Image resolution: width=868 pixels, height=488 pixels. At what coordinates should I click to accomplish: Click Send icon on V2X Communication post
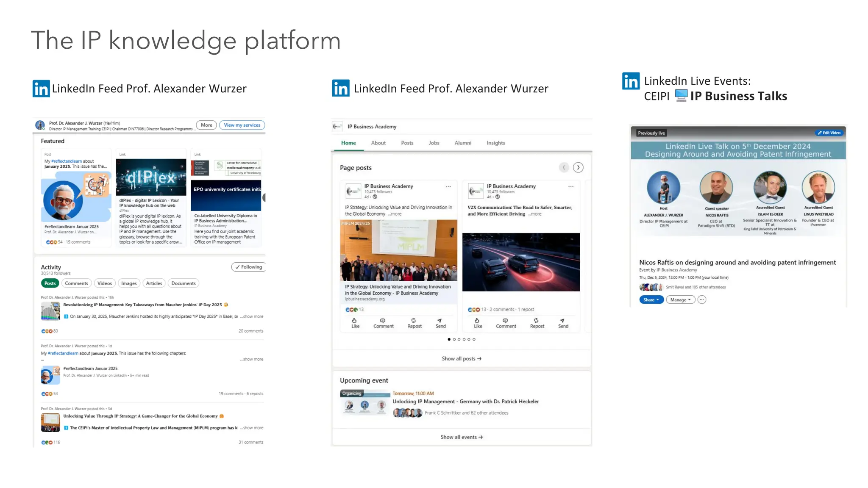click(562, 321)
